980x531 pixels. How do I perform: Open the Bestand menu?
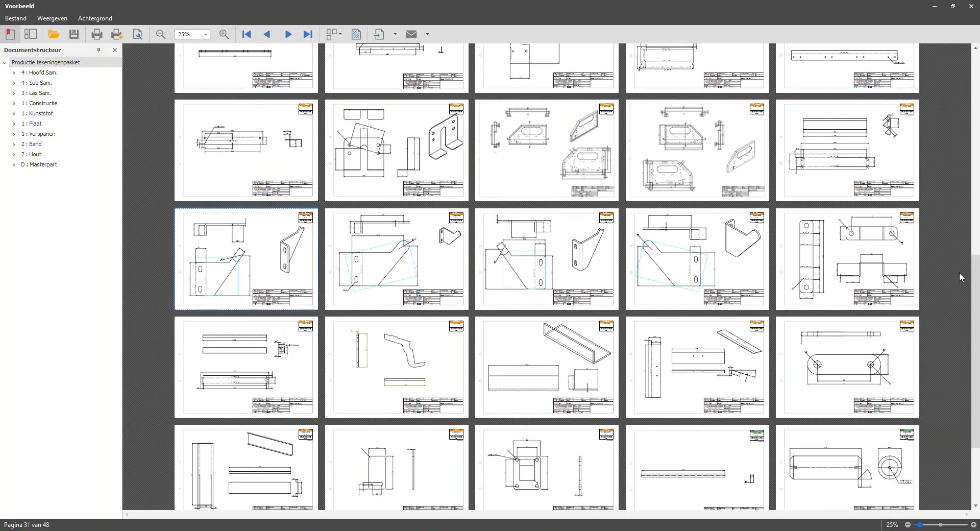pyautogui.click(x=16, y=18)
